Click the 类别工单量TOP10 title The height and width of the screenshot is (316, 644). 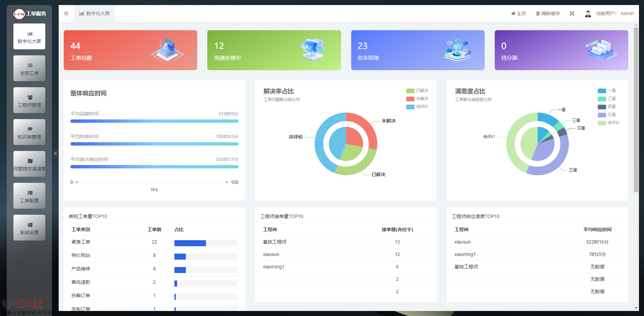[x=88, y=216]
